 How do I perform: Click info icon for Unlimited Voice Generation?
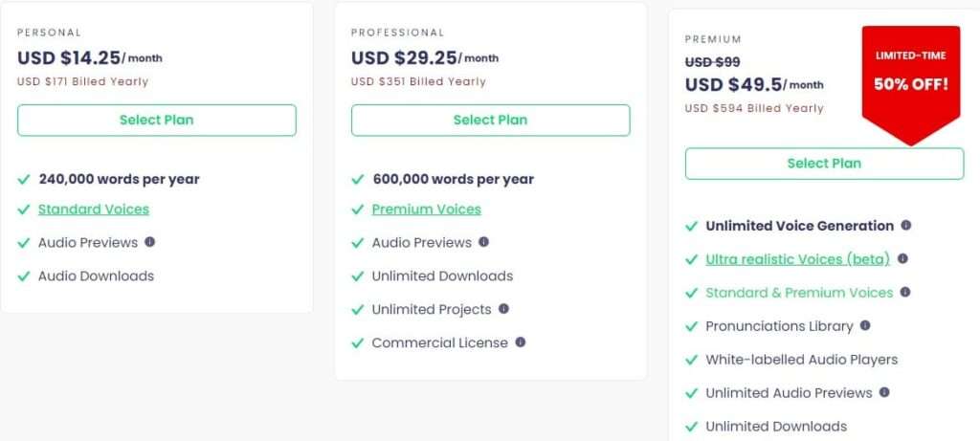pyautogui.click(x=905, y=226)
